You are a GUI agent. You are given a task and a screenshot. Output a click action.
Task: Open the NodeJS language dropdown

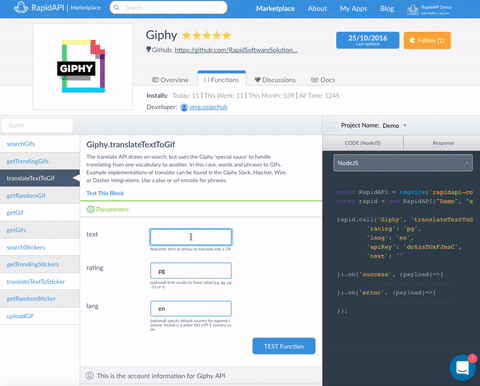(x=403, y=163)
